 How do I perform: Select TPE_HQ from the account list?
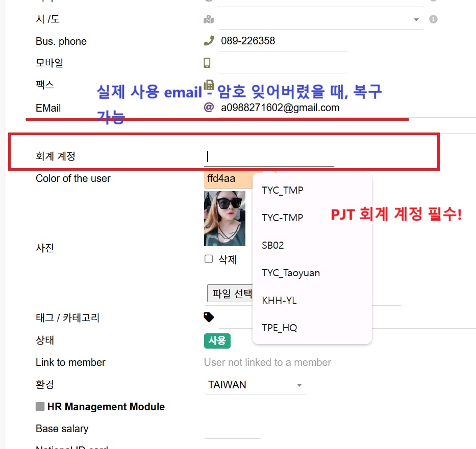click(x=279, y=328)
